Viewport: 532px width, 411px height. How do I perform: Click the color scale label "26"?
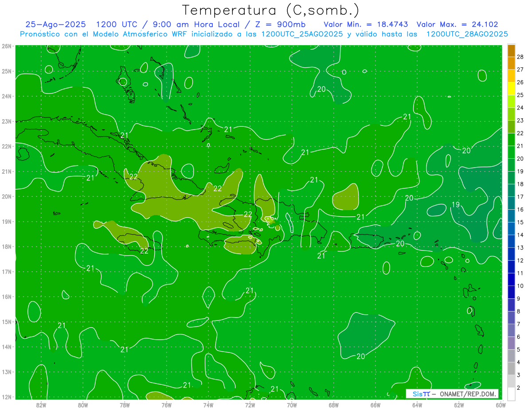click(x=520, y=82)
